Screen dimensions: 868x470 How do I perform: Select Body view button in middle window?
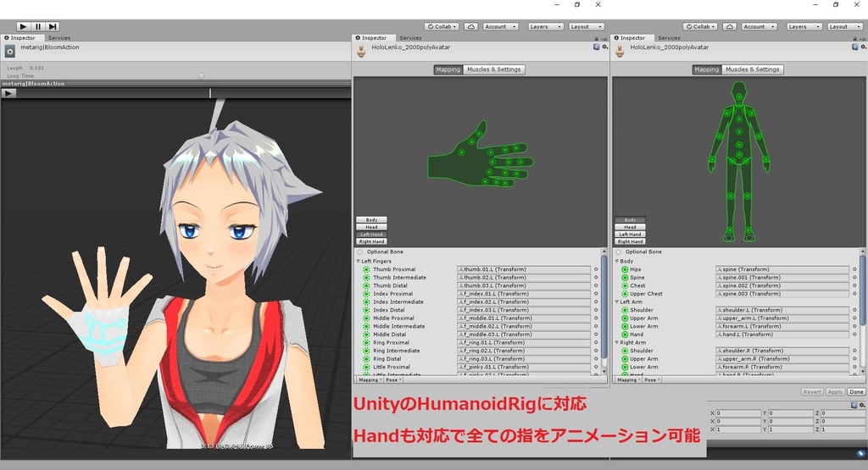tap(371, 220)
